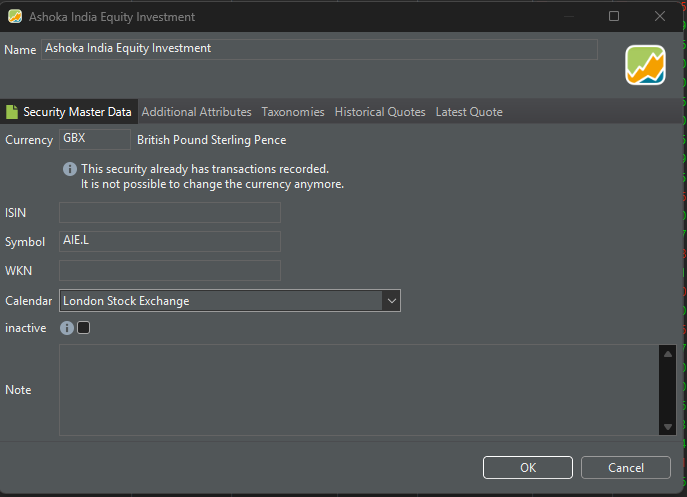Viewport: 687px width, 497px height.
Task: Dismiss dialog with Cancel button
Action: 626,468
